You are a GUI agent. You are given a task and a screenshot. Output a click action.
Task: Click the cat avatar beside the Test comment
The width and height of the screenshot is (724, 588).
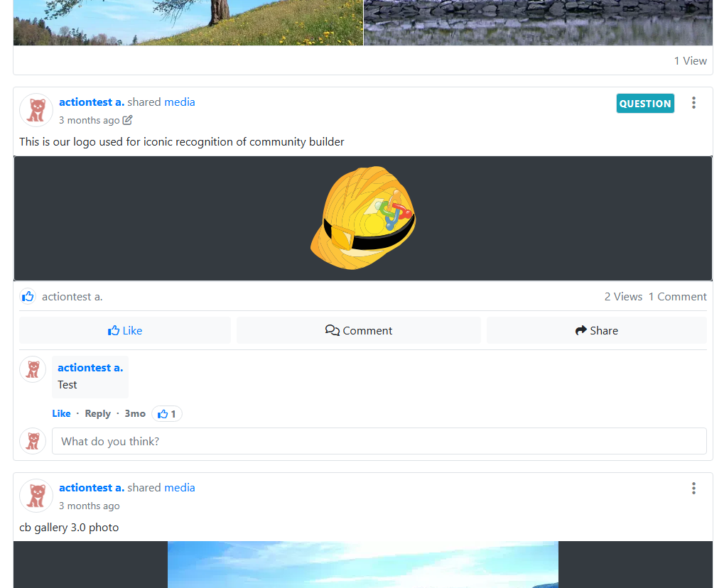tap(33, 369)
